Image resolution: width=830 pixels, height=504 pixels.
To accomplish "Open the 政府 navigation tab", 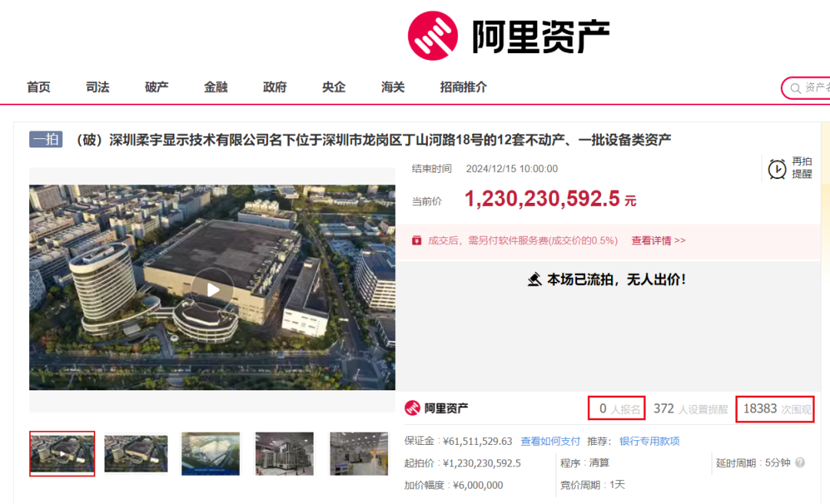I will pos(274,88).
